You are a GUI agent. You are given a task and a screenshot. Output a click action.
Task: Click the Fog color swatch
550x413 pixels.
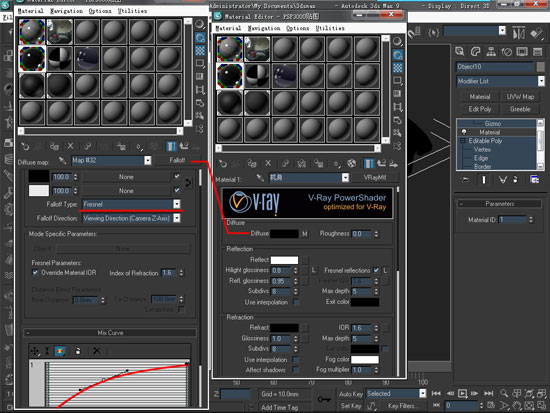[x=365, y=359]
